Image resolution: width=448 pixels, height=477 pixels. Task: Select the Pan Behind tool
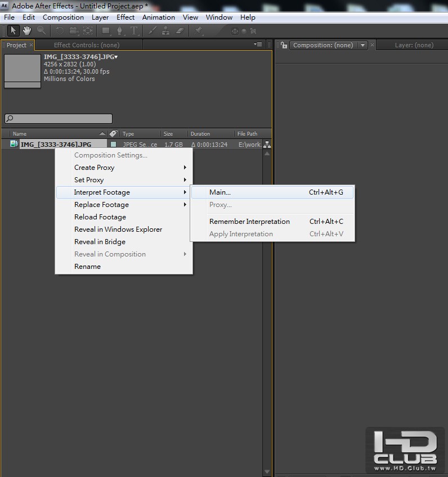coord(88,31)
